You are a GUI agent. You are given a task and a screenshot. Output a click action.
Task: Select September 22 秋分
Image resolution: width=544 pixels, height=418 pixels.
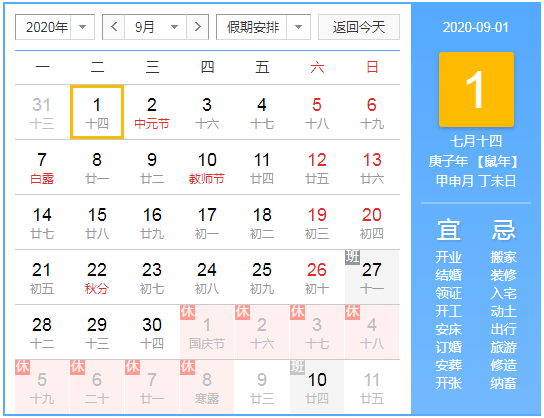[97, 278]
